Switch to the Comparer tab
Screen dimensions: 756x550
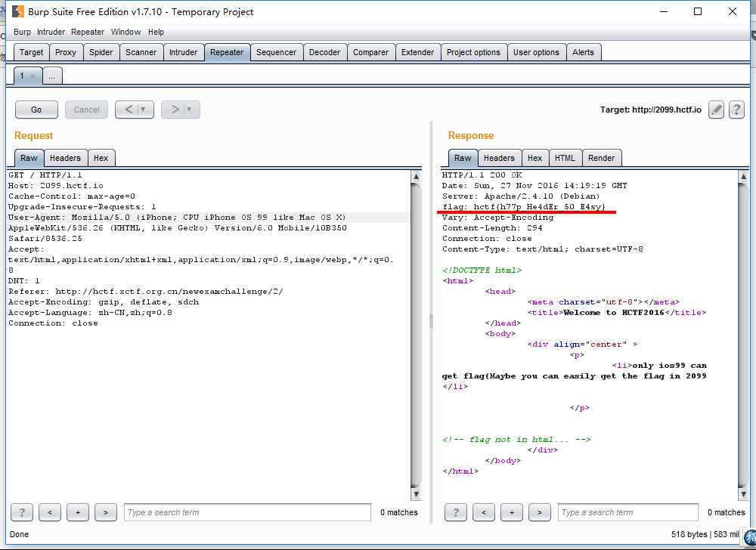(370, 52)
